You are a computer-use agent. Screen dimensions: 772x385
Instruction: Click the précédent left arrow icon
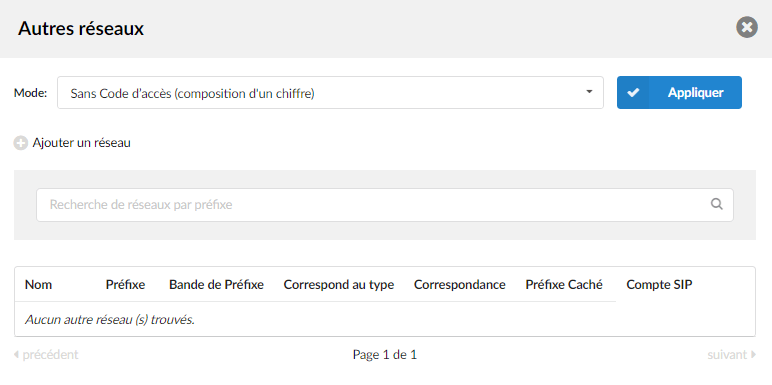pos(16,354)
